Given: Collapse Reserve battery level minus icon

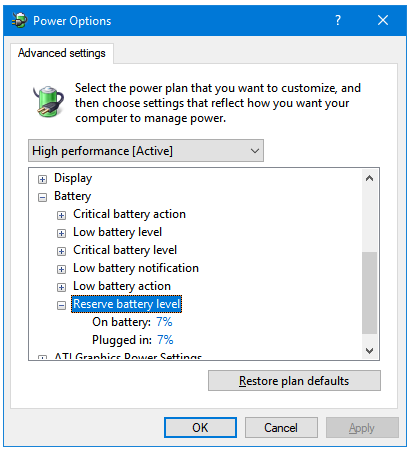Looking at the screenshot, I should pyautogui.click(x=61, y=305).
